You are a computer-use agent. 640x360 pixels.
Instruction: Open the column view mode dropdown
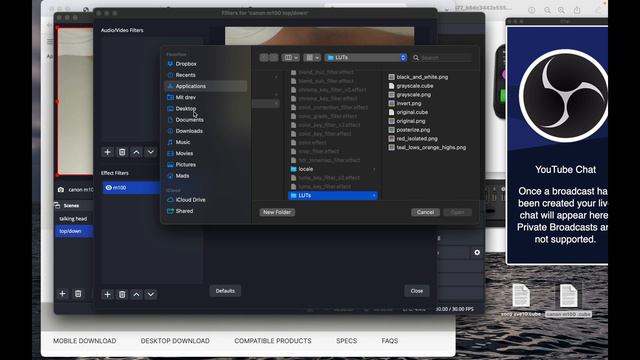tap(291, 58)
